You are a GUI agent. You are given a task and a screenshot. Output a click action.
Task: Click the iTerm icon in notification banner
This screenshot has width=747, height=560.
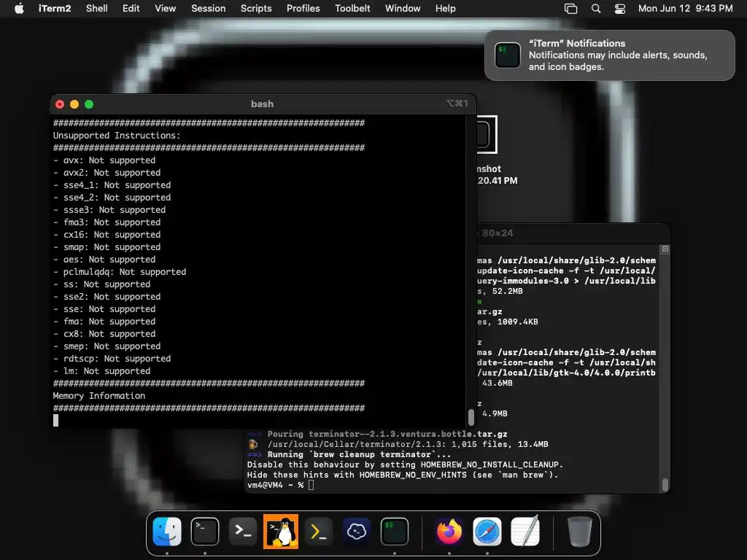[x=508, y=55]
